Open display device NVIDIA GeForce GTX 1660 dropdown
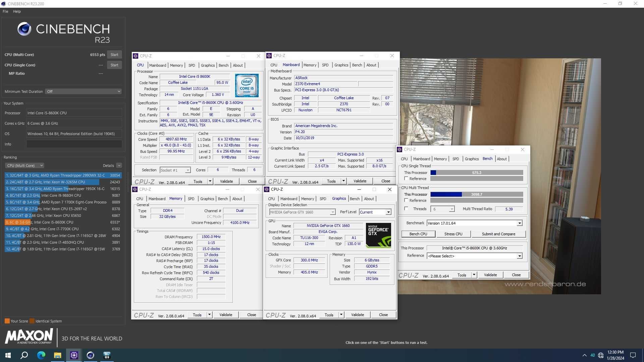 click(x=302, y=212)
